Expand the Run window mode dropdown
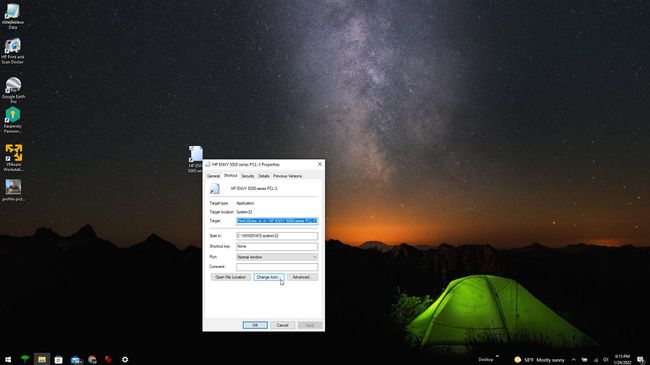Viewport: 650px width, 365px height. [x=277, y=257]
